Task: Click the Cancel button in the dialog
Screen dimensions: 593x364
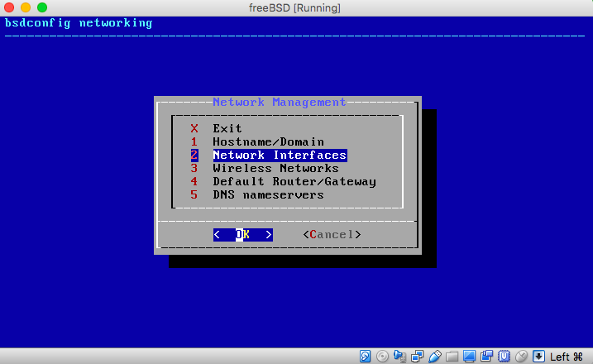Action: click(x=332, y=235)
